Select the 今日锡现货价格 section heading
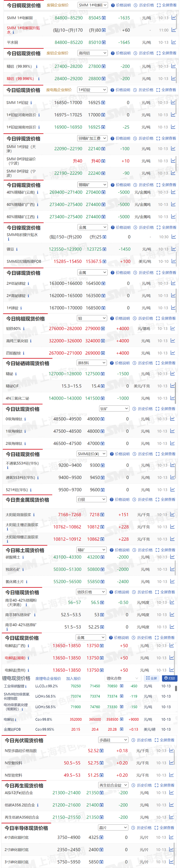The width and height of the screenshot is (180, 868). coord(24,185)
